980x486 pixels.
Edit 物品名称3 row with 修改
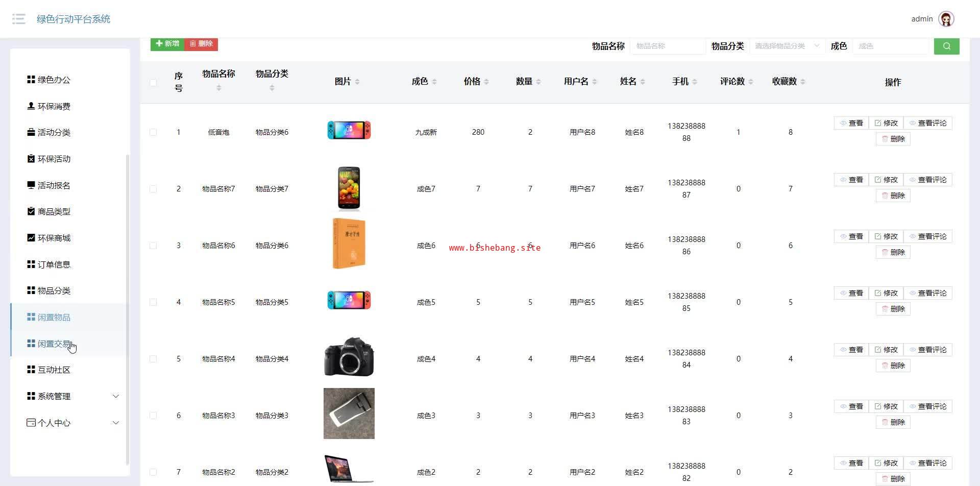(x=886, y=406)
